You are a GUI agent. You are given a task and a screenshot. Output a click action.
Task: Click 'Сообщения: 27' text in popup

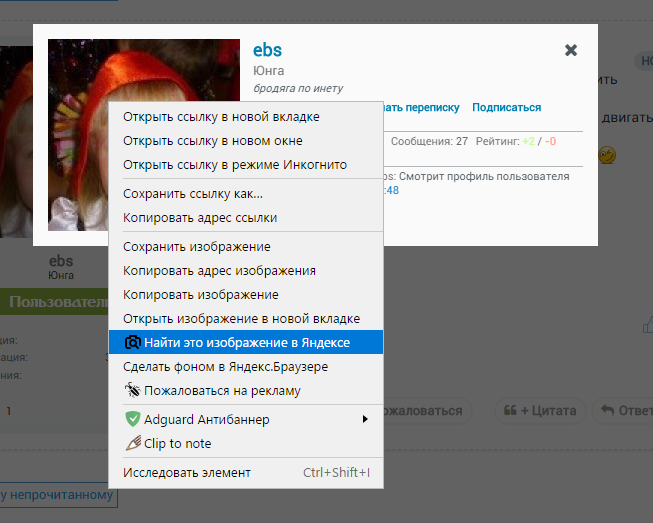[x=429, y=142]
